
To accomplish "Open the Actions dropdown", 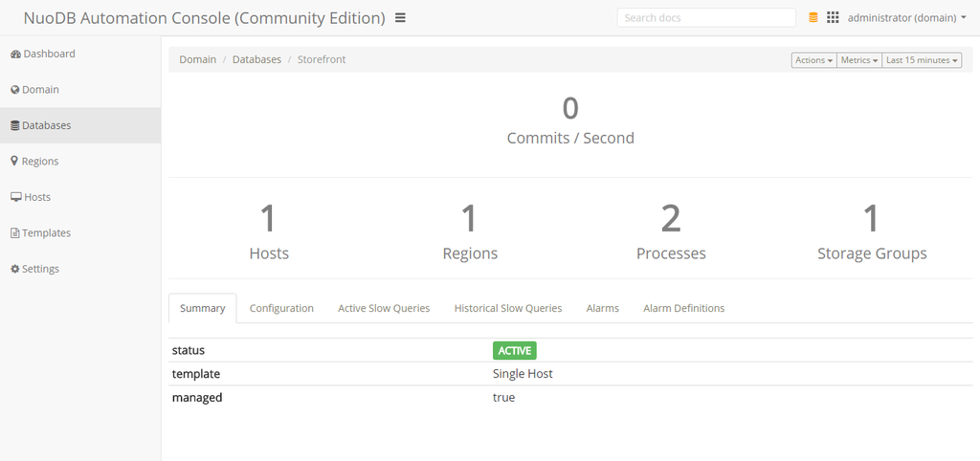I will pos(813,60).
